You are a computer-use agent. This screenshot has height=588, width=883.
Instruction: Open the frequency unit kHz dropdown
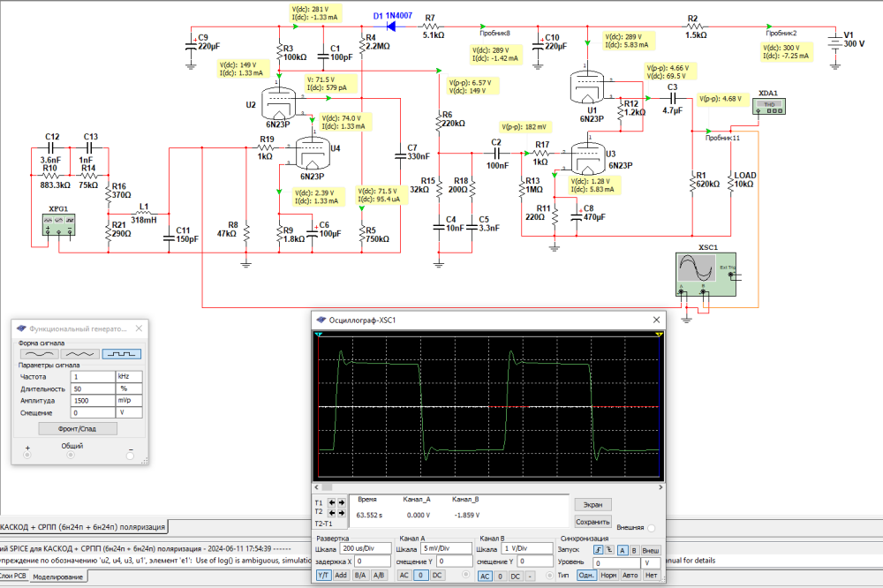[129, 376]
